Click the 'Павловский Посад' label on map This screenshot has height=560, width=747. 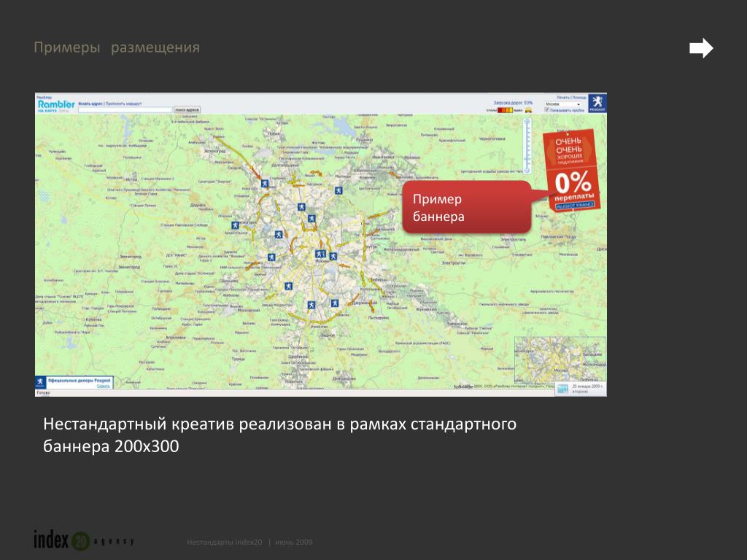coord(559,237)
